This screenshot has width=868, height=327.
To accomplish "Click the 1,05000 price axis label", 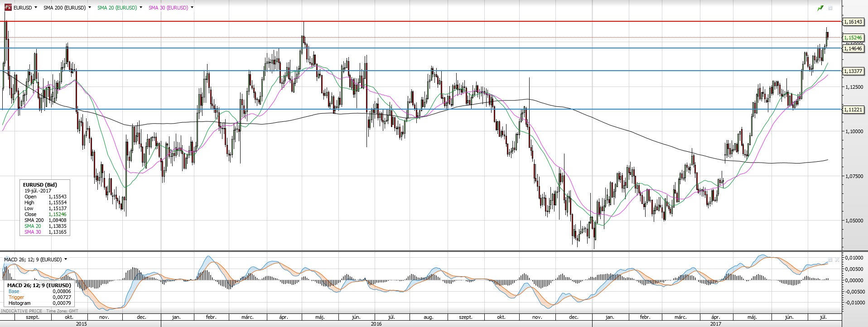I will tap(854, 221).
